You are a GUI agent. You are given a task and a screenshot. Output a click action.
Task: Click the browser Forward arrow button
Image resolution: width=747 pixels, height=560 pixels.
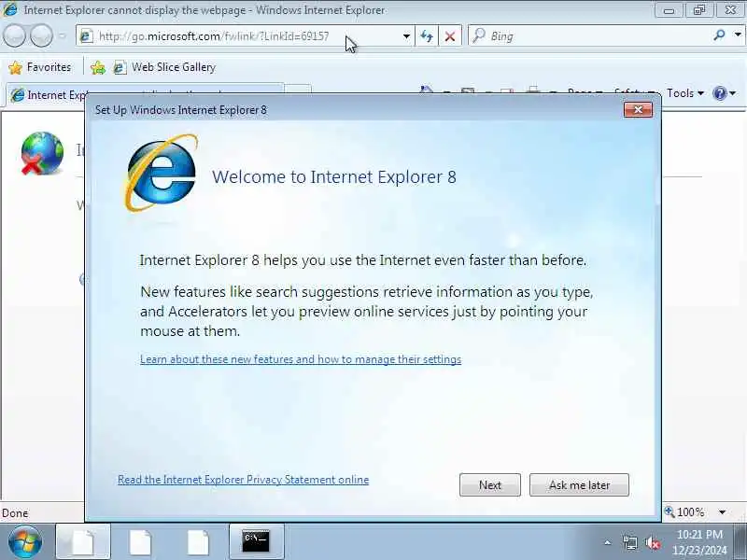click(41, 35)
